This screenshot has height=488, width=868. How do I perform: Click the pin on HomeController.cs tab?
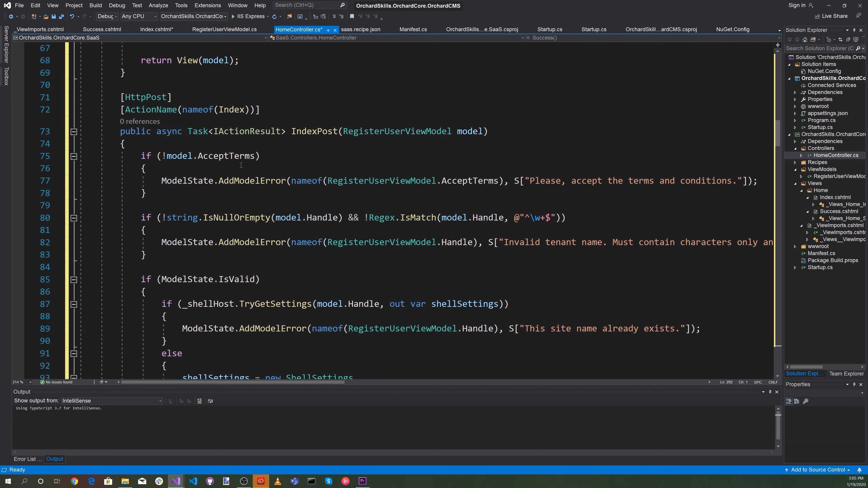tap(328, 30)
